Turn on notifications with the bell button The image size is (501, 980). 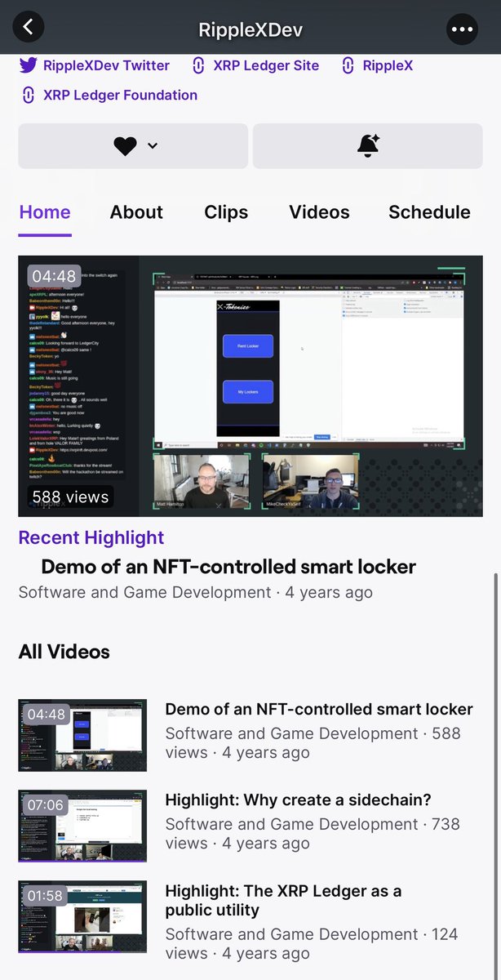pyautogui.click(x=368, y=146)
